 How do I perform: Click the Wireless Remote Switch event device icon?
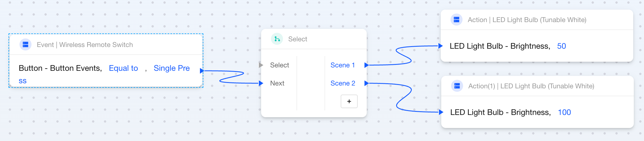click(25, 44)
